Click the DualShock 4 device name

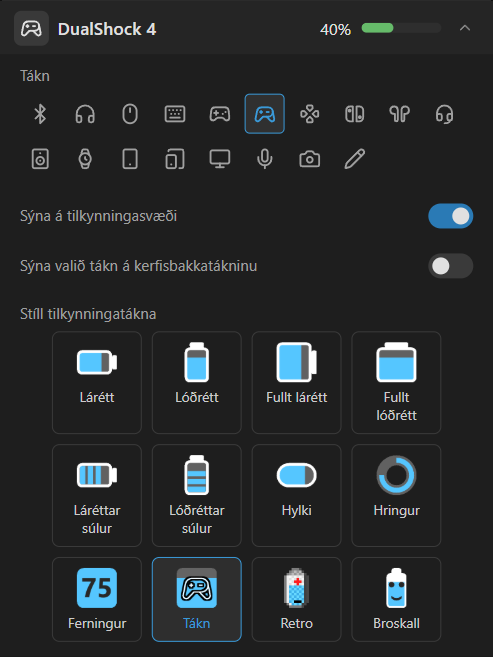[107, 29]
